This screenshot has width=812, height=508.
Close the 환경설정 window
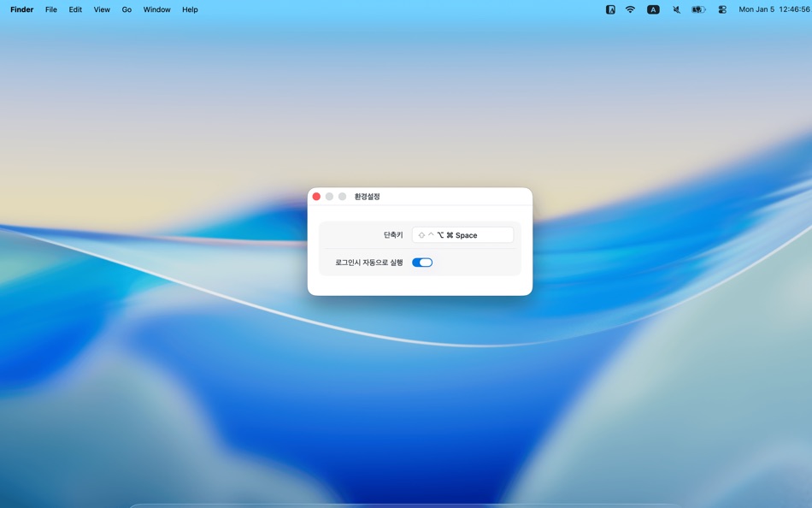316,197
